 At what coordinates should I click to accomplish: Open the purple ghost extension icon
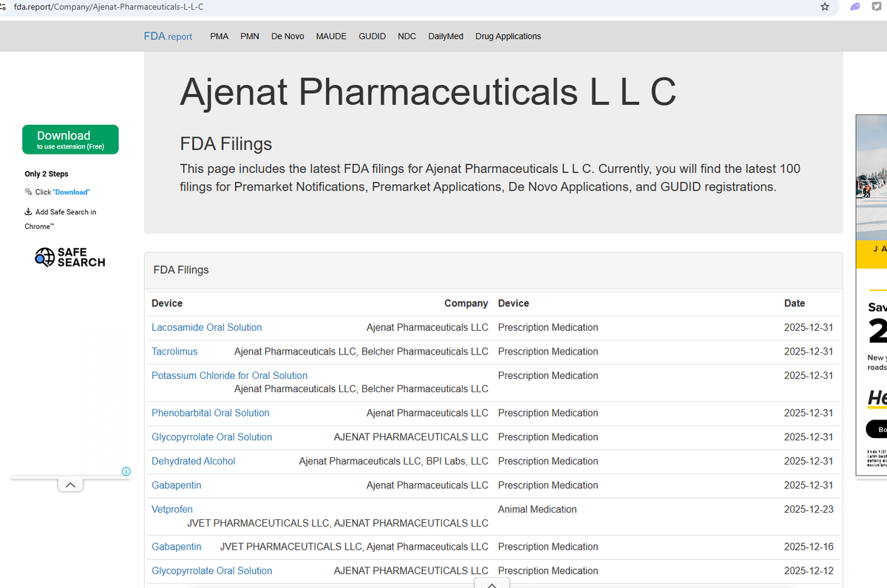tap(855, 7)
